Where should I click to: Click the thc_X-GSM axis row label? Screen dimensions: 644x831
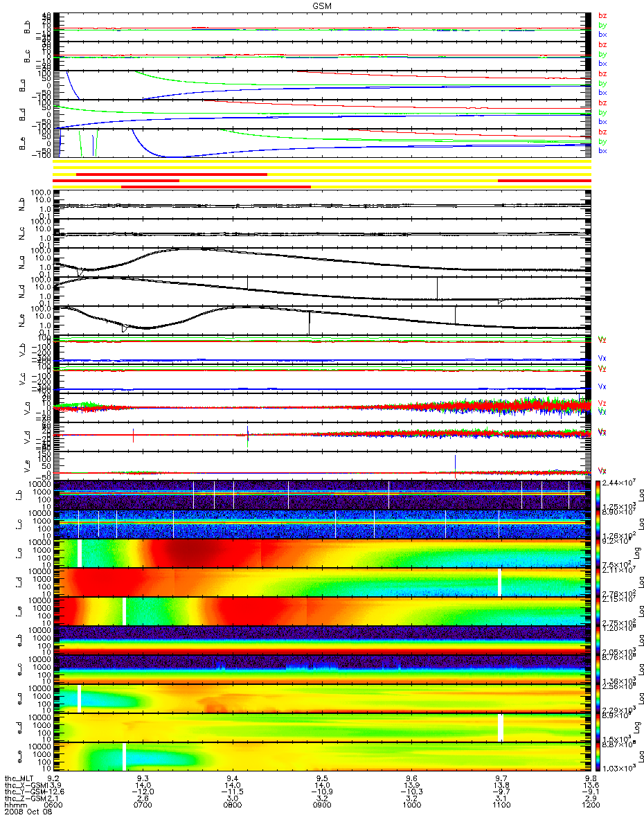(24, 785)
